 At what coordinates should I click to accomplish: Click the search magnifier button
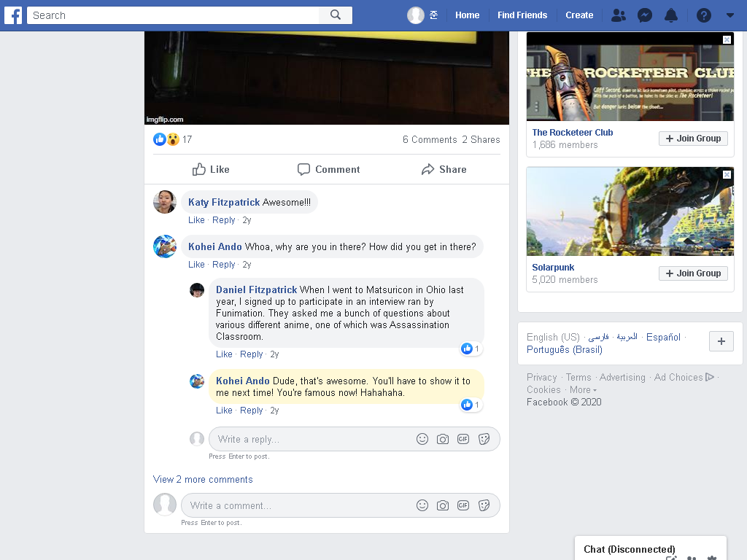(336, 15)
